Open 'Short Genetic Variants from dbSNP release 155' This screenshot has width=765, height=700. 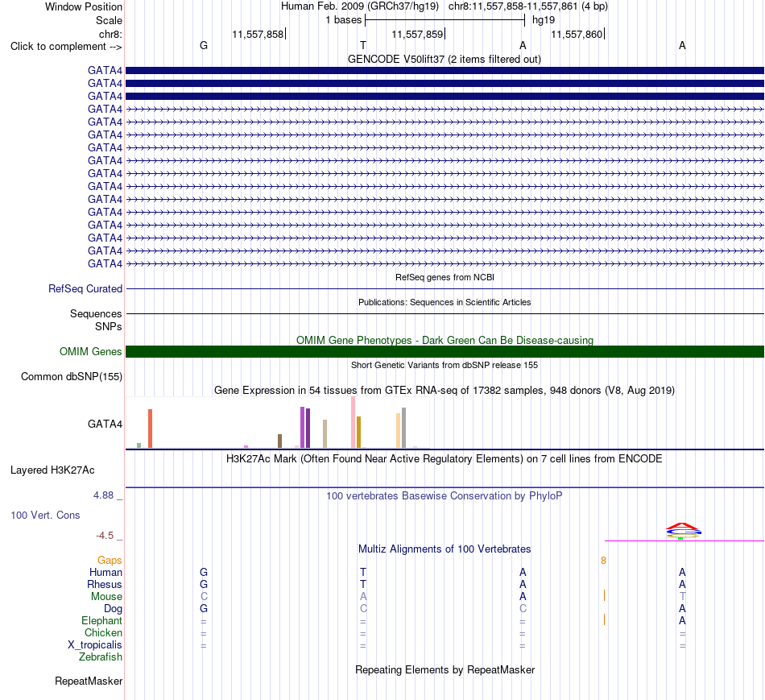coord(445,365)
